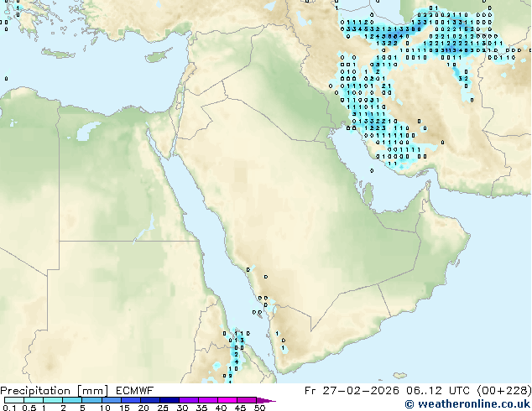Viewport: 532px width, 411px height.
Task: Click the '(00+228)' forecast offset text
Action: coord(504,391)
